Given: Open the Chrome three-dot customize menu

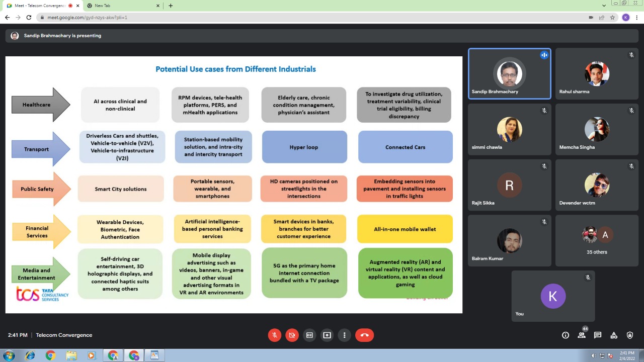Looking at the screenshot, I should pos(637,17).
